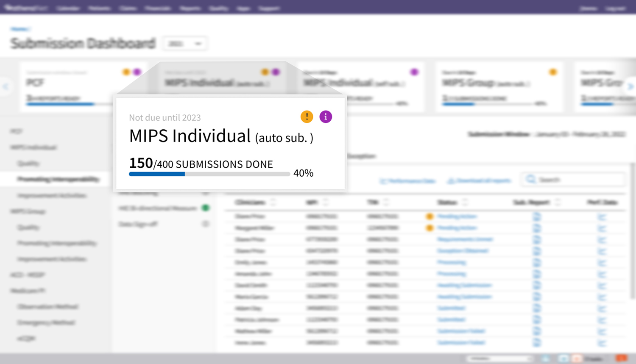Click the Data Sign-off item

pos(138,224)
